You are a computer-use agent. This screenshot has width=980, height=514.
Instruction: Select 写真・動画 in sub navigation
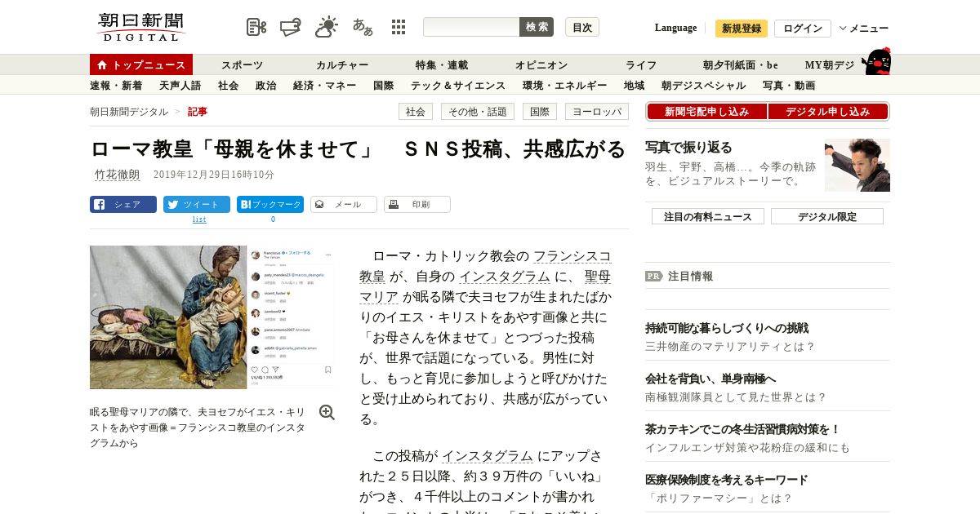tap(788, 85)
